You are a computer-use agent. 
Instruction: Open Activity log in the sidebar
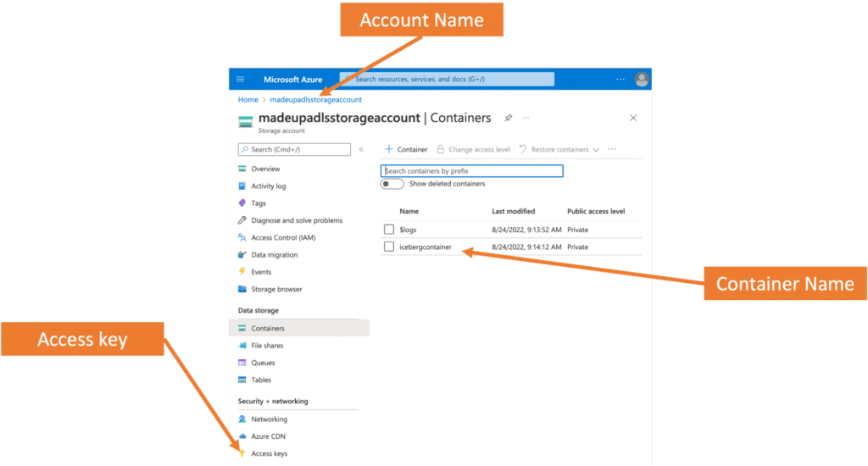[269, 186]
